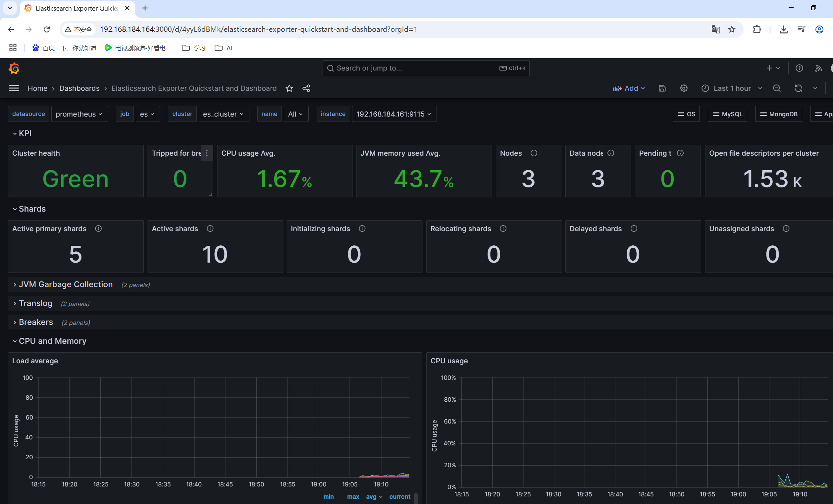The image size is (833, 504).
Task: Show info for Unassigned shards
Action: (786, 228)
